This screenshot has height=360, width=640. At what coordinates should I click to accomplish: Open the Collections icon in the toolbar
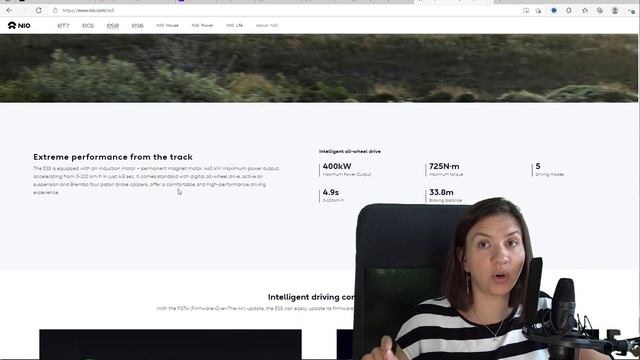tap(600, 11)
